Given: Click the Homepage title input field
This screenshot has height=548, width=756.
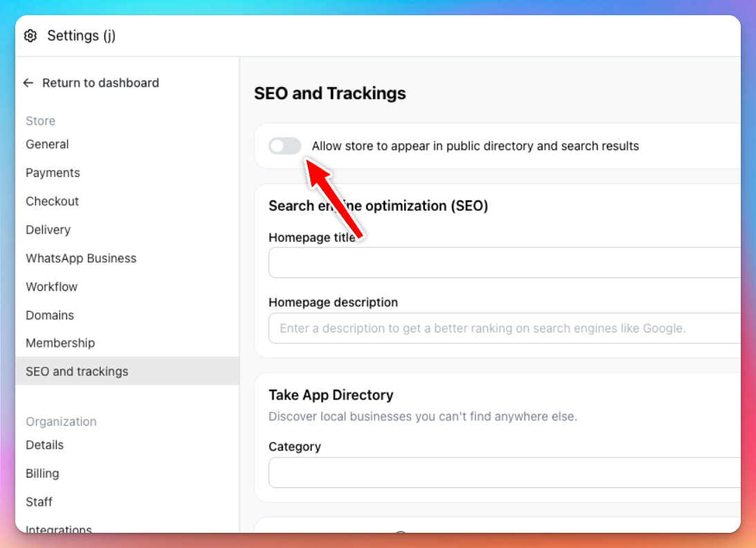Looking at the screenshot, I should (x=504, y=263).
